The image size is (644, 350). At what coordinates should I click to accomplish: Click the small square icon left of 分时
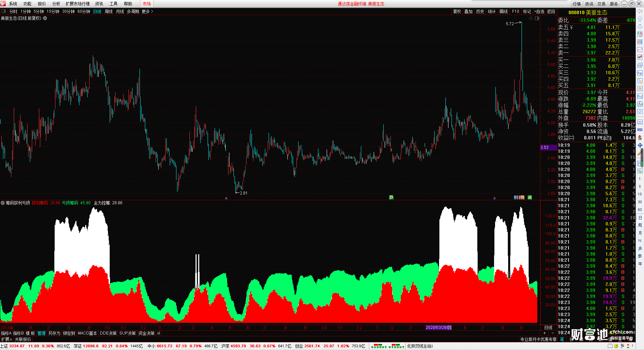point(4,11)
